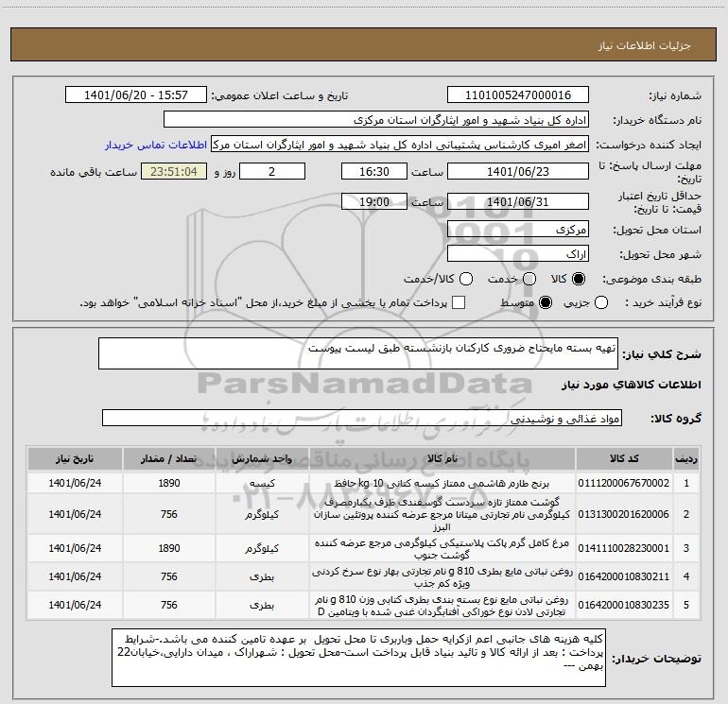Click the unit بطری in row 4

pos(262,576)
